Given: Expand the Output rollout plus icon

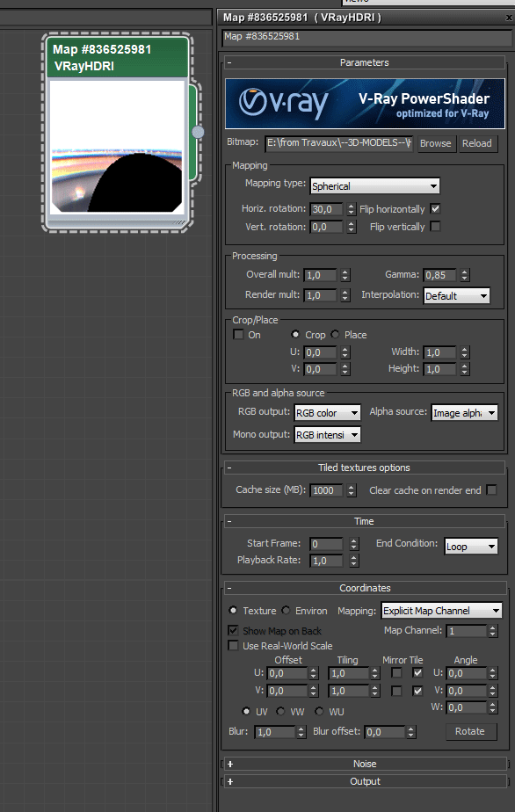Looking at the screenshot, I should [x=230, y=781].
